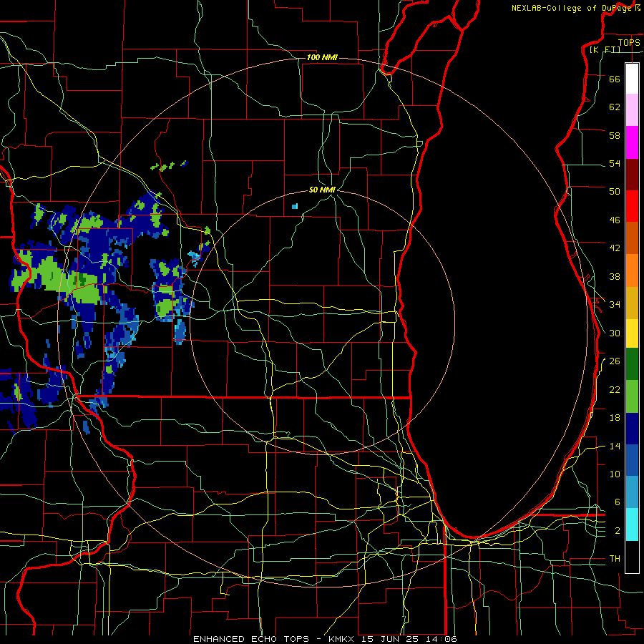Image resolution: width=644 pixels, height=644 pixels.
Task: Select the cyan legend swatch
Action: click(x=632, y=525)
